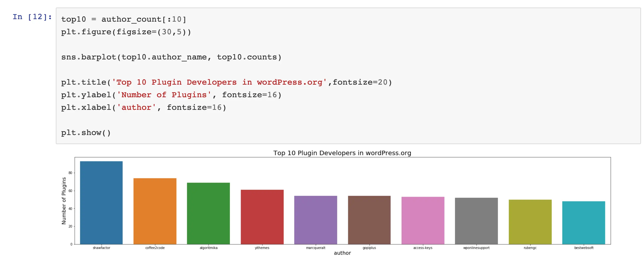
Task: Click the y-axis tick label 20
Action: 70,226
